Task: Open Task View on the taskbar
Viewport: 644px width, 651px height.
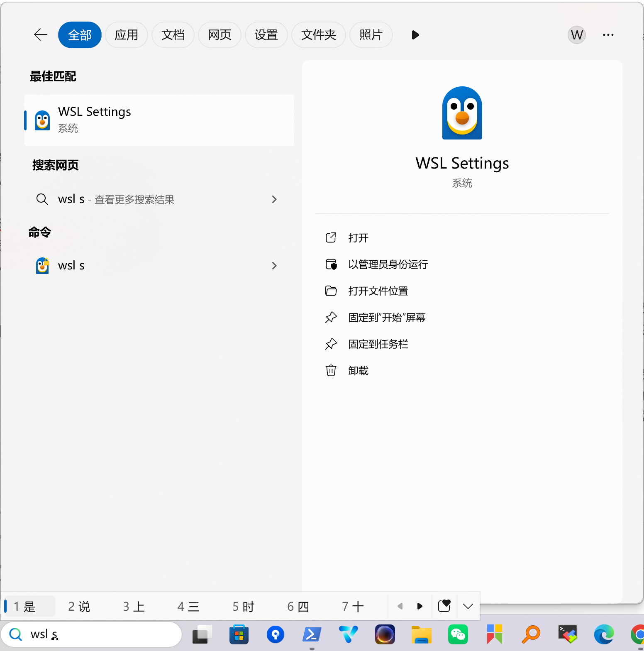Action: 202,634
